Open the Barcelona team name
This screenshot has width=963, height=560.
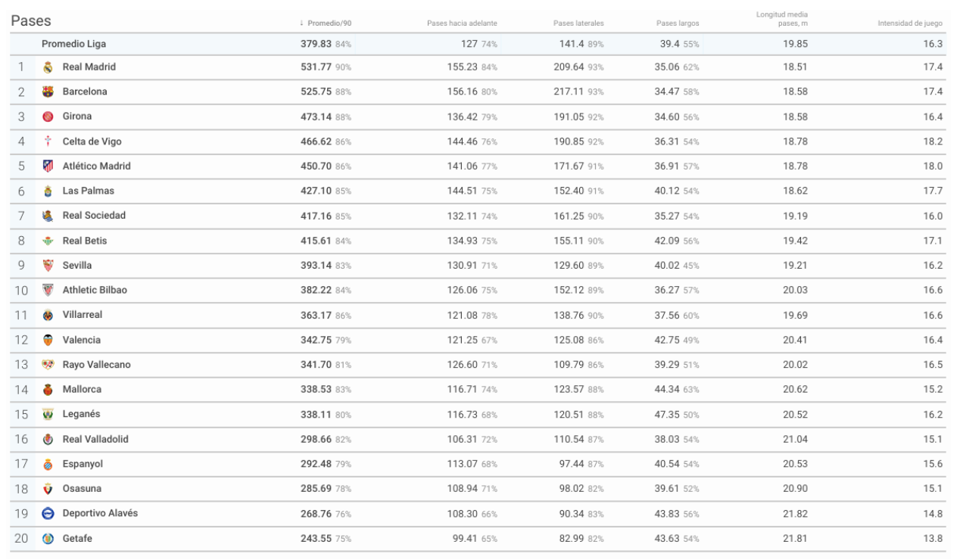point(85,92)
